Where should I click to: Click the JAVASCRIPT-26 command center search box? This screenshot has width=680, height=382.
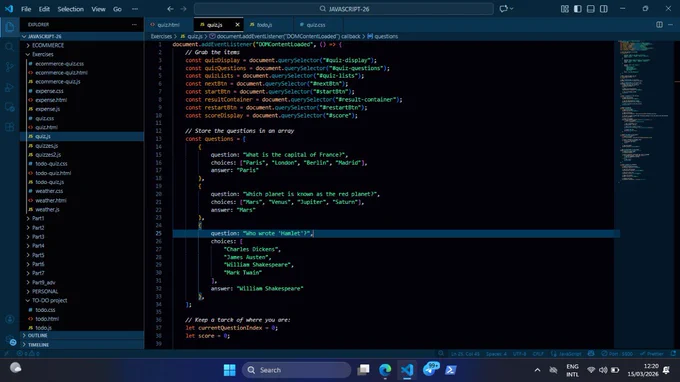(x=343, y=9)
